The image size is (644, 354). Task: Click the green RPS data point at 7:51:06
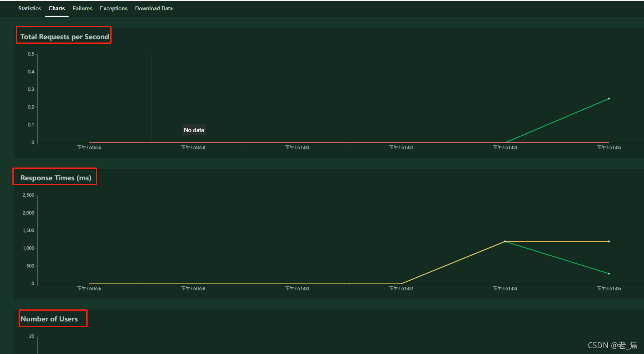point(609,99)
